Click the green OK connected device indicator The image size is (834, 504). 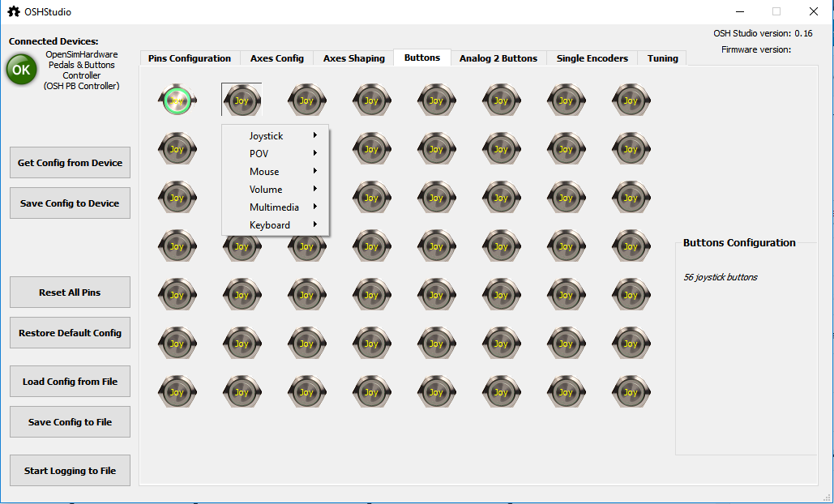point(21,70)
